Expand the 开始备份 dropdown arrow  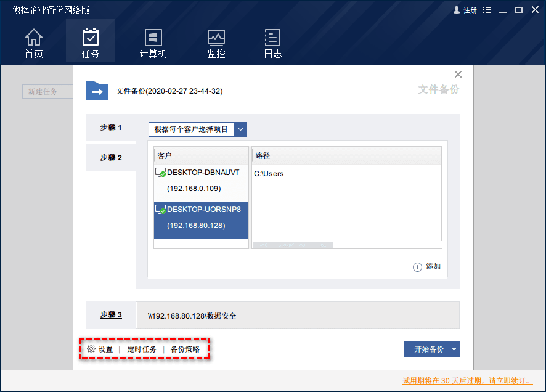pos(454,349)
